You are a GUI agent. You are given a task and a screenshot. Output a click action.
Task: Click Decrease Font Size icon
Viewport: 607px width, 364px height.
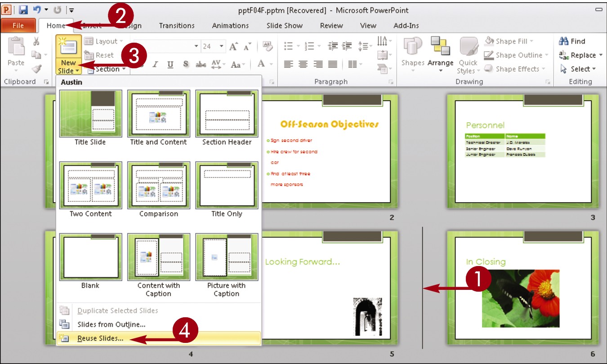(247, 46)
